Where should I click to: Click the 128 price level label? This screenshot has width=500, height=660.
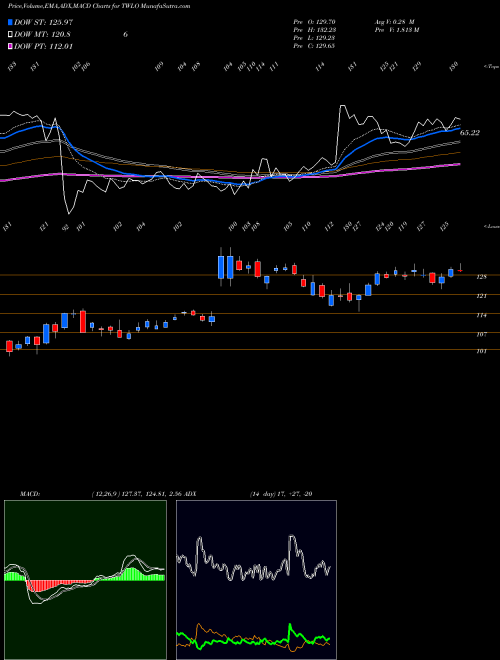tap(481, 277)
